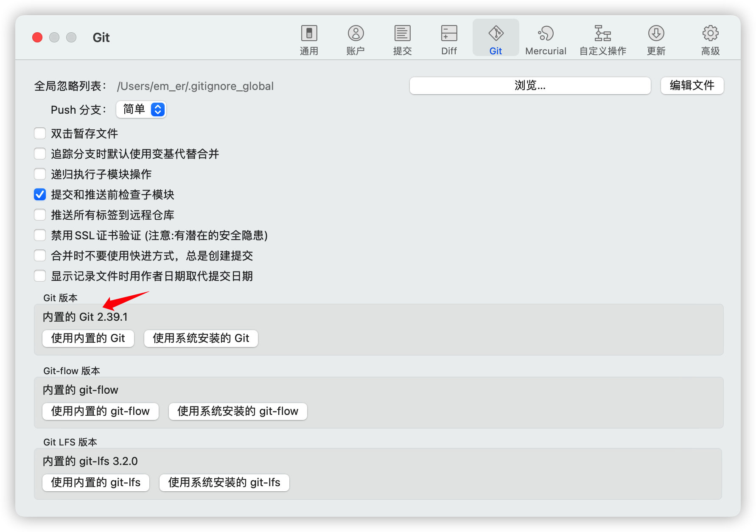This screenshot has height=532, width=756.
Task: Open the 账户 (Accounts) preferences icon
Action: coord(356,34)
